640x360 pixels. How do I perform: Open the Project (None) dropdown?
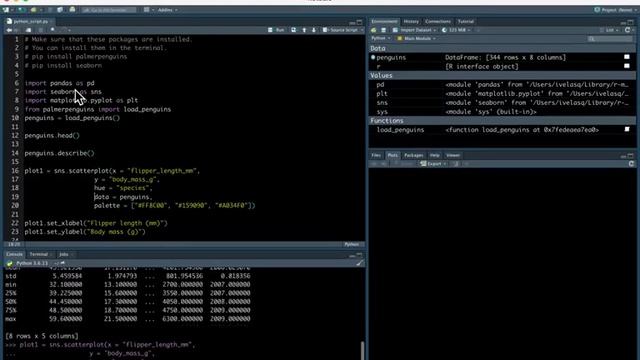click(x=616, y=10)
